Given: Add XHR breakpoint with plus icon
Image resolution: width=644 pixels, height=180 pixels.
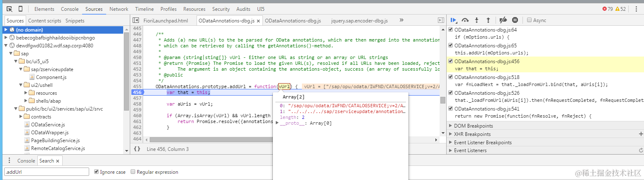Looking at the screenshot, I should pyautogui.click(x=641, y=134).
